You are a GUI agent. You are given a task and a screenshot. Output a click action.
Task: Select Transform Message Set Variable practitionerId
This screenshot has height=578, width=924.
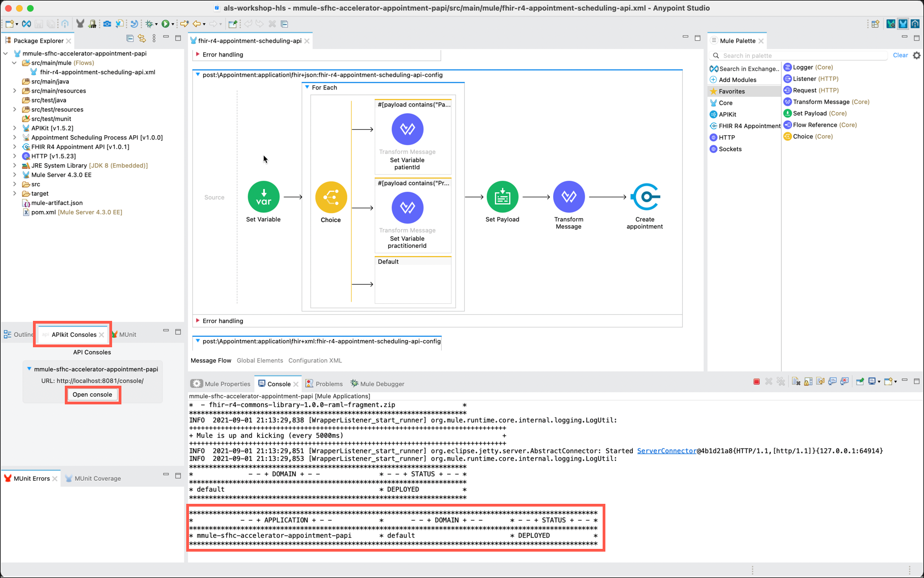click(408, 208)
